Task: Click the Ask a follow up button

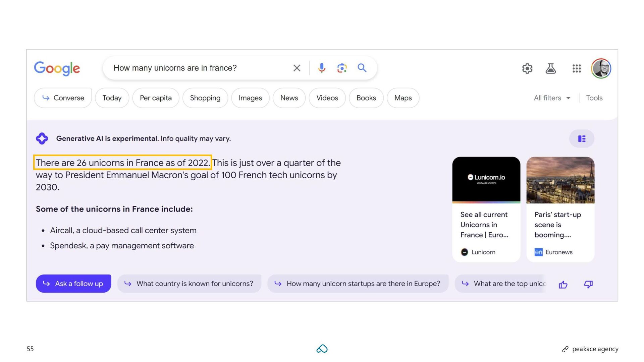Action: pyautogui.click(x=73, y=284)
